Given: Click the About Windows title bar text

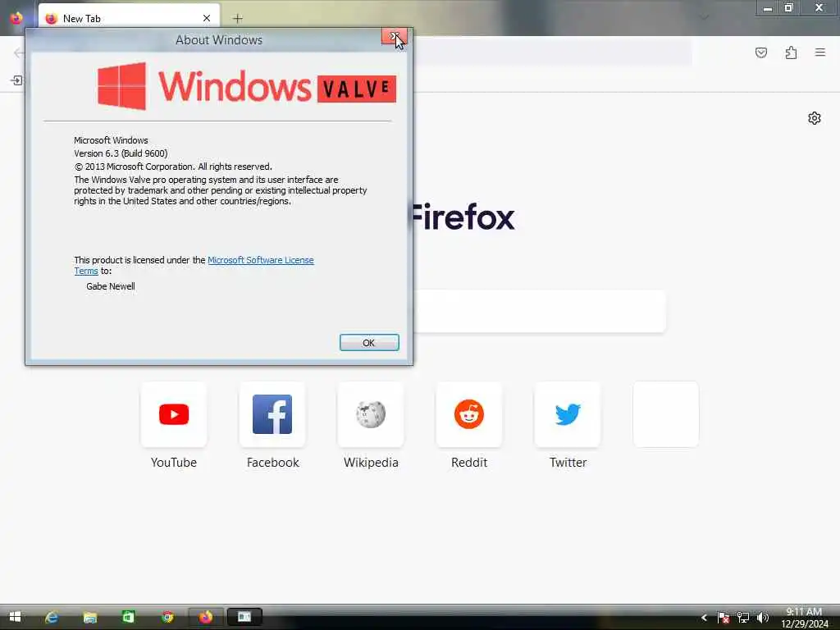Looking at the screenshot, I should 219,40.
